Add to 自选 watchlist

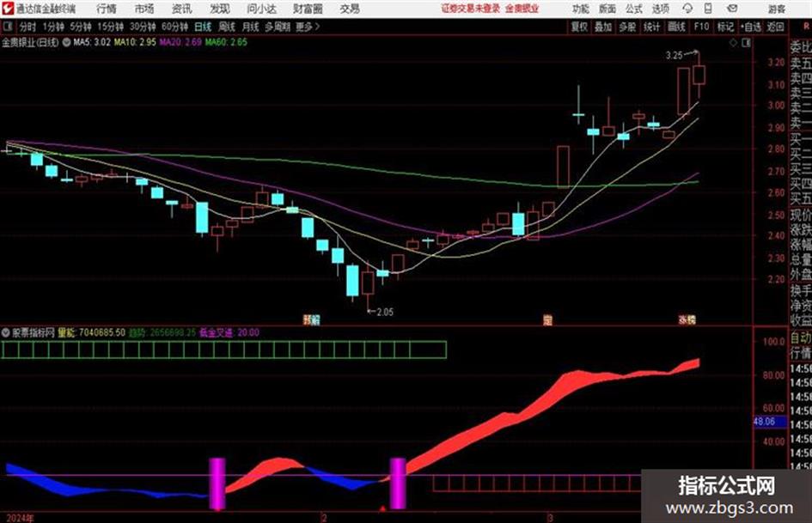click(750, 27)
